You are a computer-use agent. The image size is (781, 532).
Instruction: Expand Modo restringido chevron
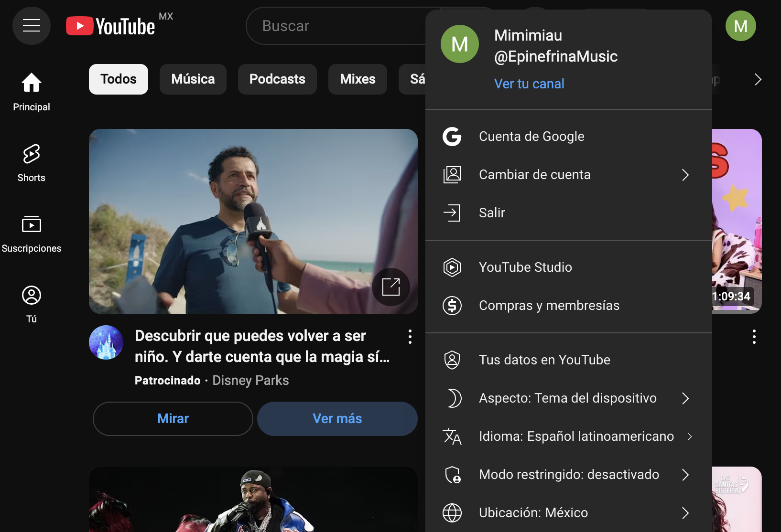[x=685, y=475]
